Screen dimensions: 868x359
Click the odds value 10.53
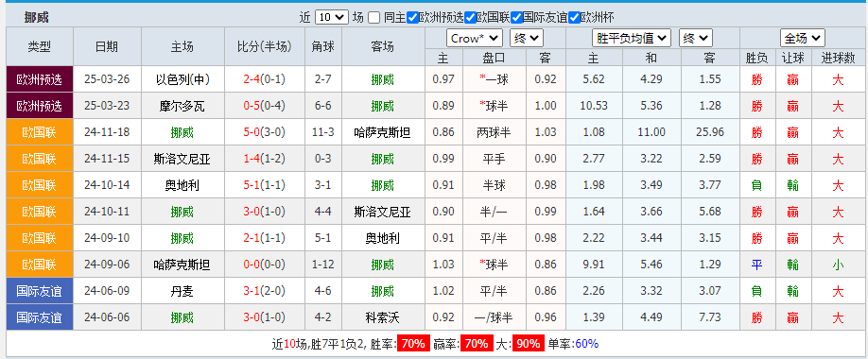(594, 106)
